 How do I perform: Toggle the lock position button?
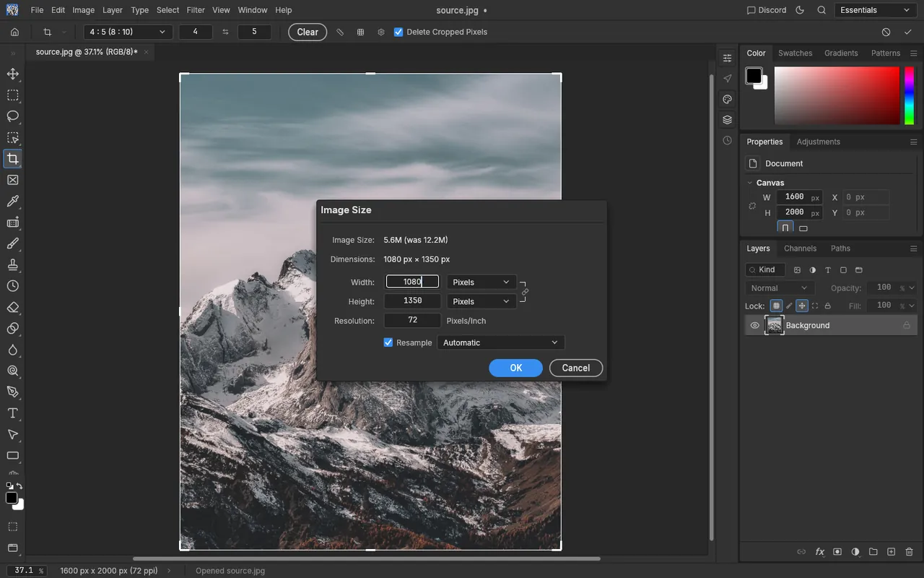click(x=801, y=306)
